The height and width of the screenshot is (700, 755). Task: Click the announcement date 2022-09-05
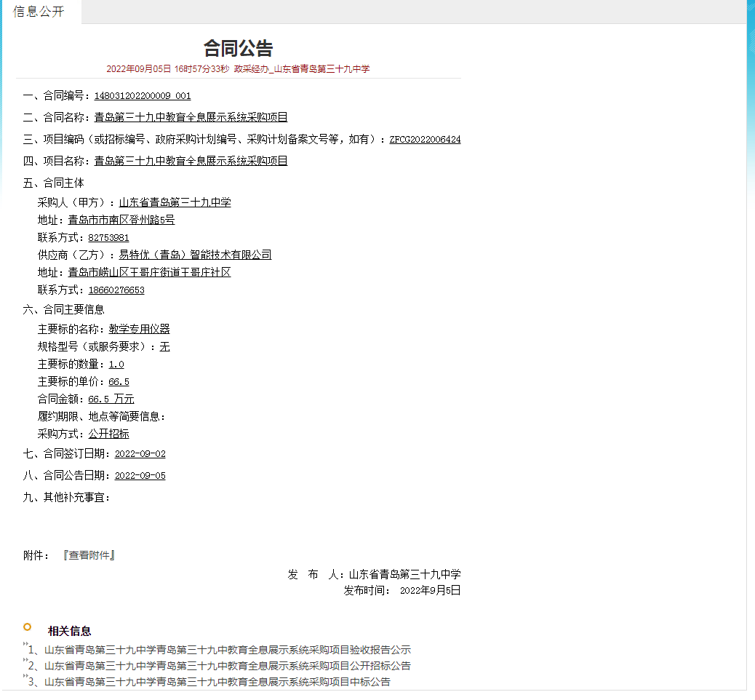click(x=140, y=476)
